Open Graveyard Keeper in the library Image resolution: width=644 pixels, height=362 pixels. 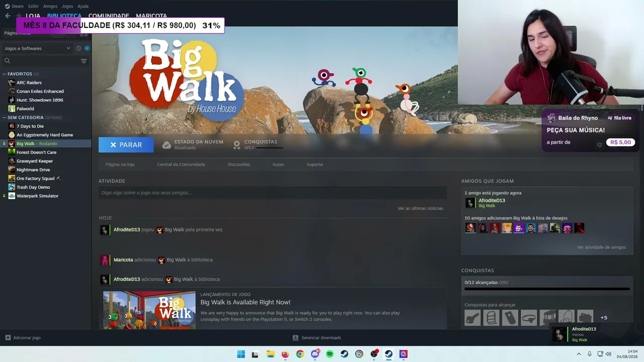(x=35, y=161)
